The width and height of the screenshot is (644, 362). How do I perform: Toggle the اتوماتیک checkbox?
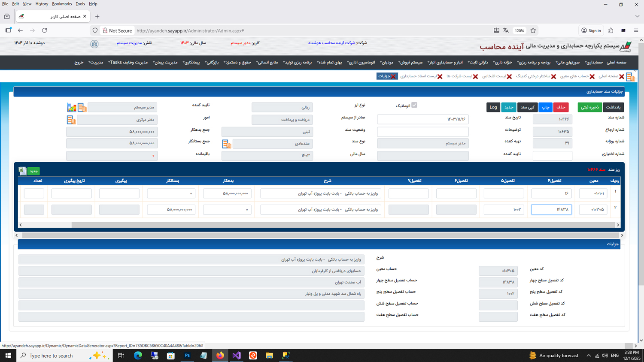coord(414,105)
